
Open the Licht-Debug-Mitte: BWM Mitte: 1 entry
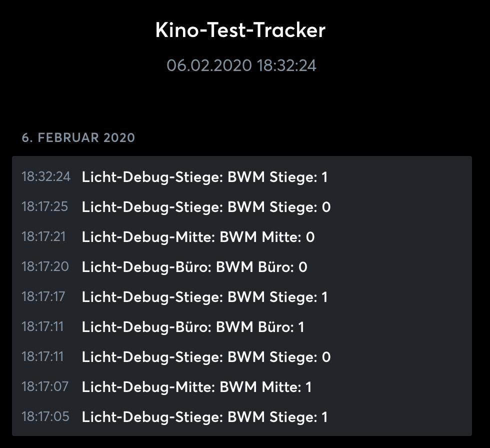tap(196, 387)
